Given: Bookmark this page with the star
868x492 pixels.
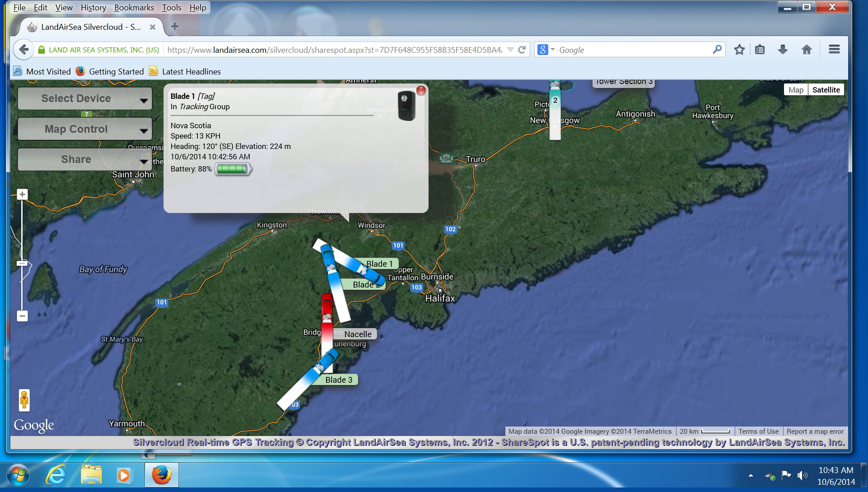Looking at the screenshot, I should pyautogui.click(x=739, y=50).
